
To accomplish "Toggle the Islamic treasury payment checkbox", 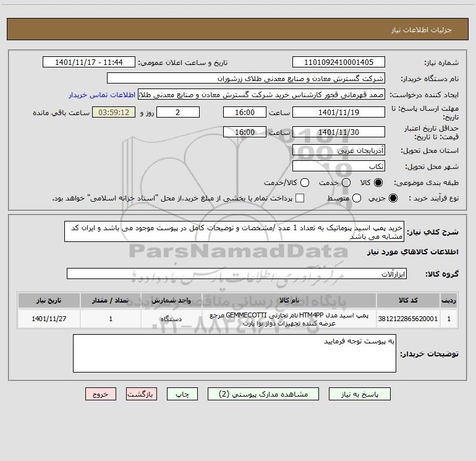I will (300, 198).
